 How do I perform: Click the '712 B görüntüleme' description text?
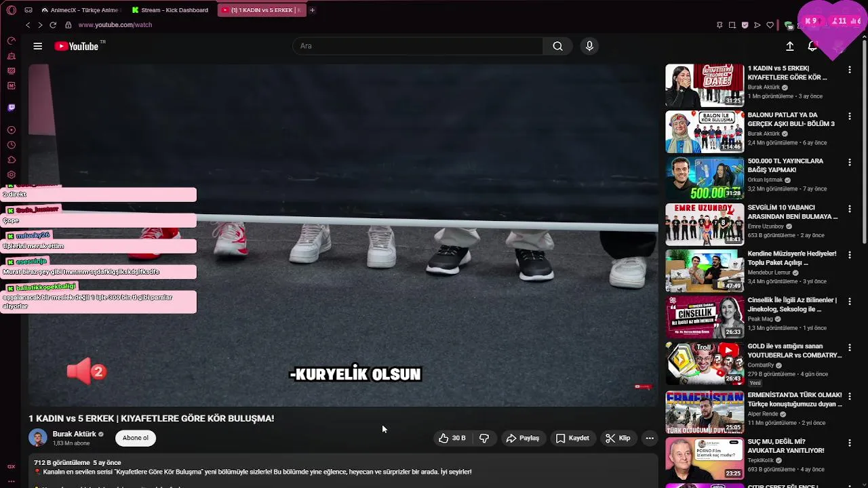tap(62, 463)
